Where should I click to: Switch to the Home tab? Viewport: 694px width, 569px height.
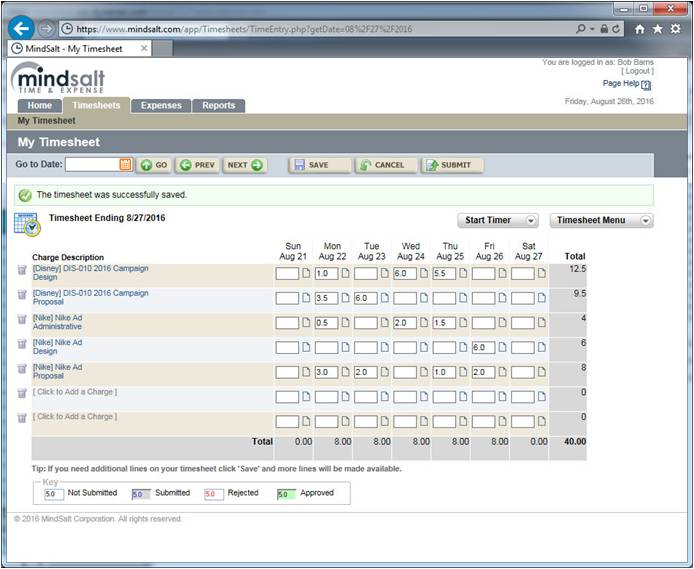click(40, 106)
